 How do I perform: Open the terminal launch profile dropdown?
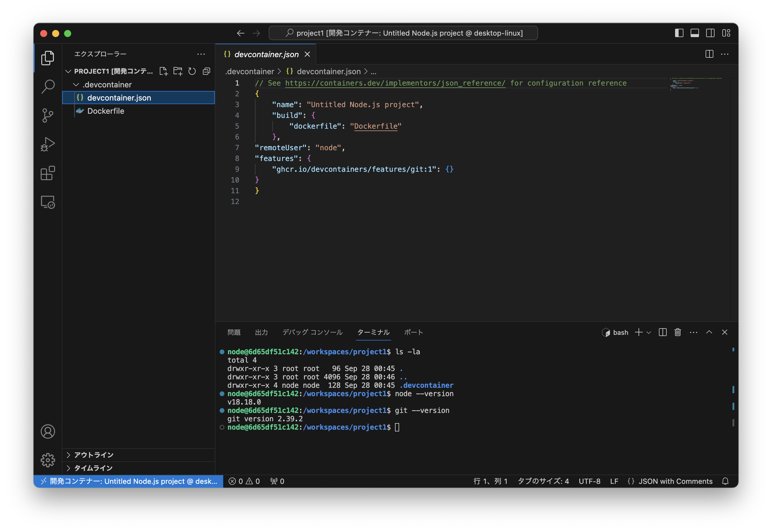pyautogui.click(x=649, y=332)
